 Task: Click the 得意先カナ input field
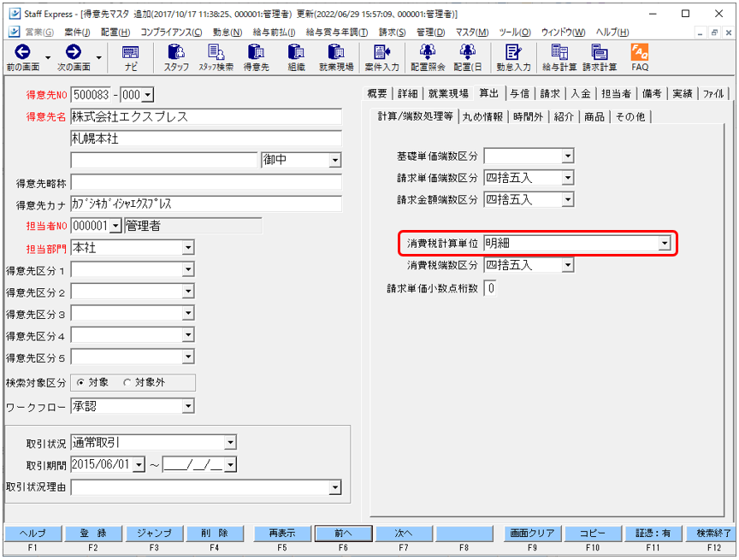click(x=206, y=204)
